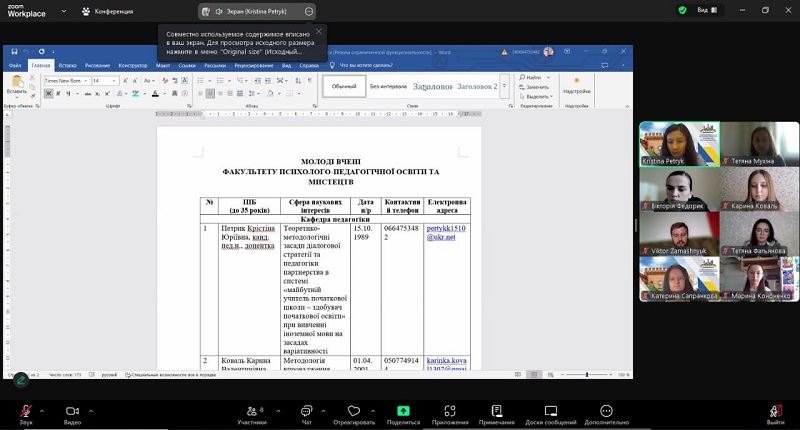Expand the arrow next to Отреагировать
Image resolution: width=800 pixels, height=430 pixels.
373,411
